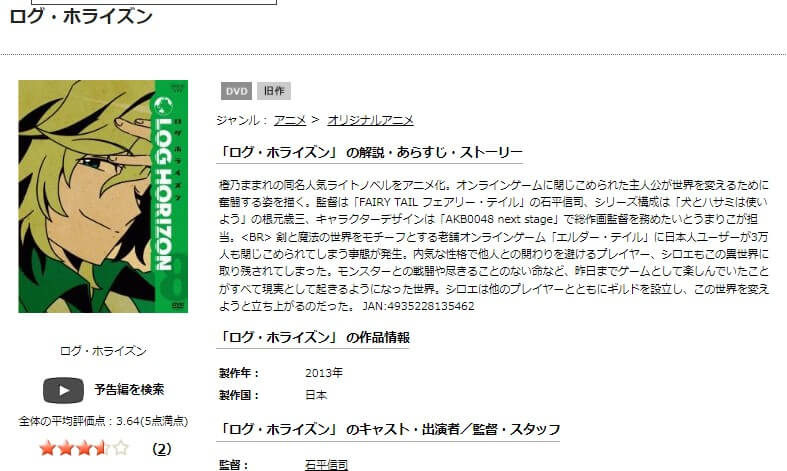Click the star rating display

[84, 448]
